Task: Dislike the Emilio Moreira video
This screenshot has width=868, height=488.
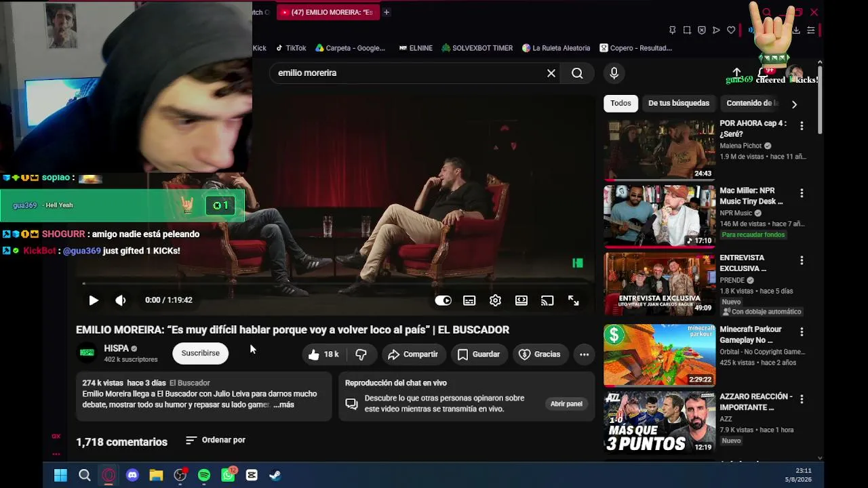Action: 361,354
